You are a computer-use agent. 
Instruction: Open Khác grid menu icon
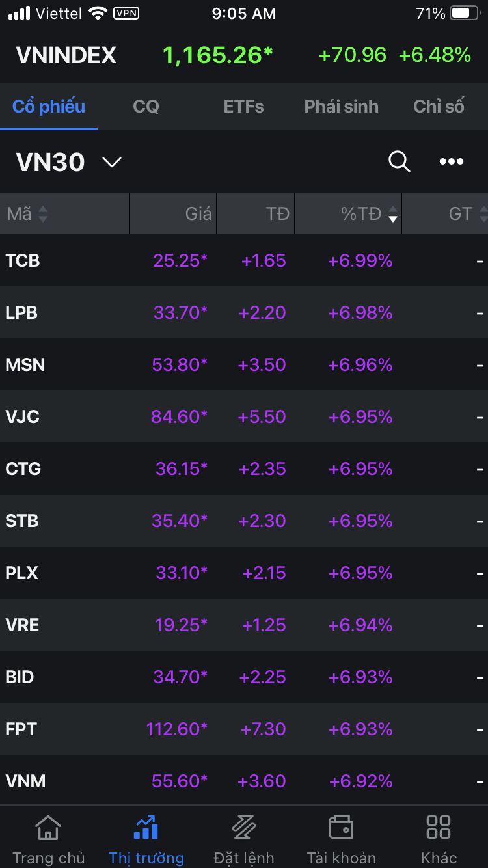[439, 828]
